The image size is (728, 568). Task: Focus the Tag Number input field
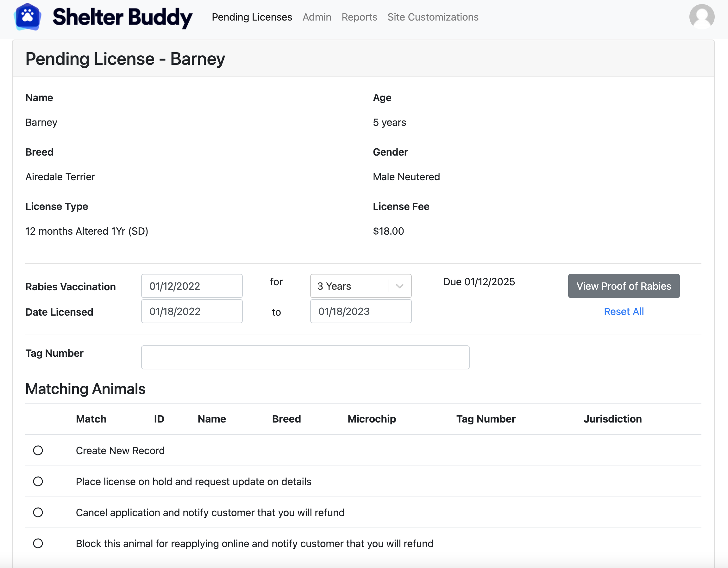(305, 357)
